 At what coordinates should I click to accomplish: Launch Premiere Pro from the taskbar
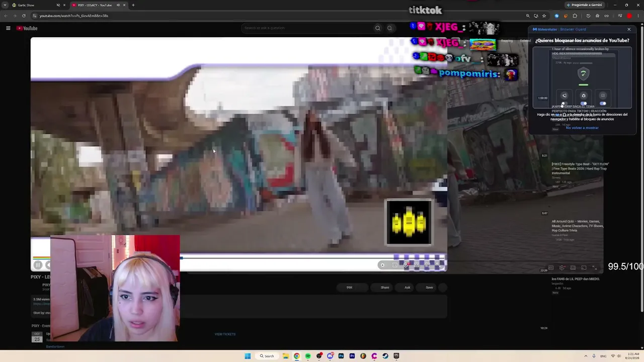point(352,356)
